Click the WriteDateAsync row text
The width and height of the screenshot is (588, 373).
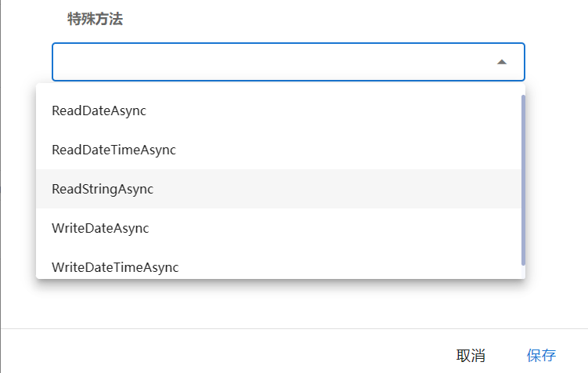(x=100, y=228)
